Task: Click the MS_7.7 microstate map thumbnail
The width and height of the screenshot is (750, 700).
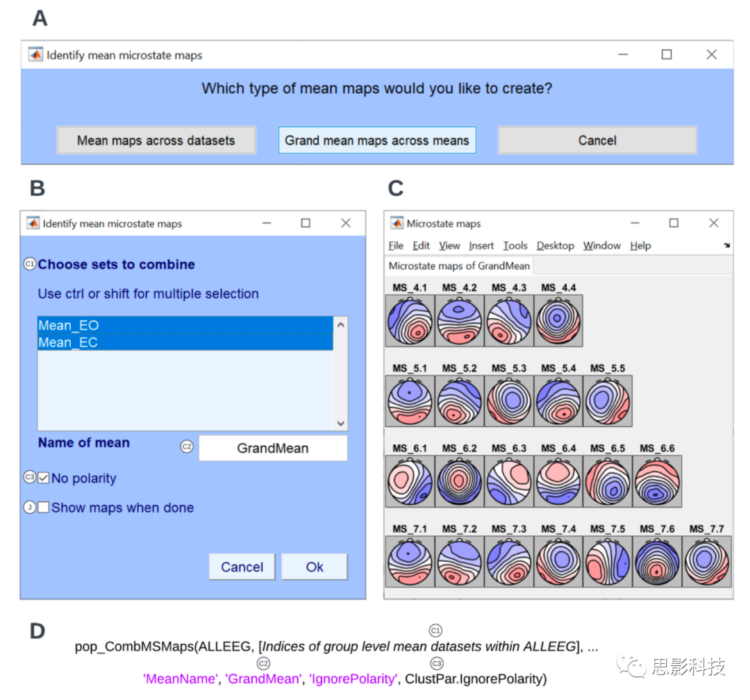Action: tap(706, 561)
